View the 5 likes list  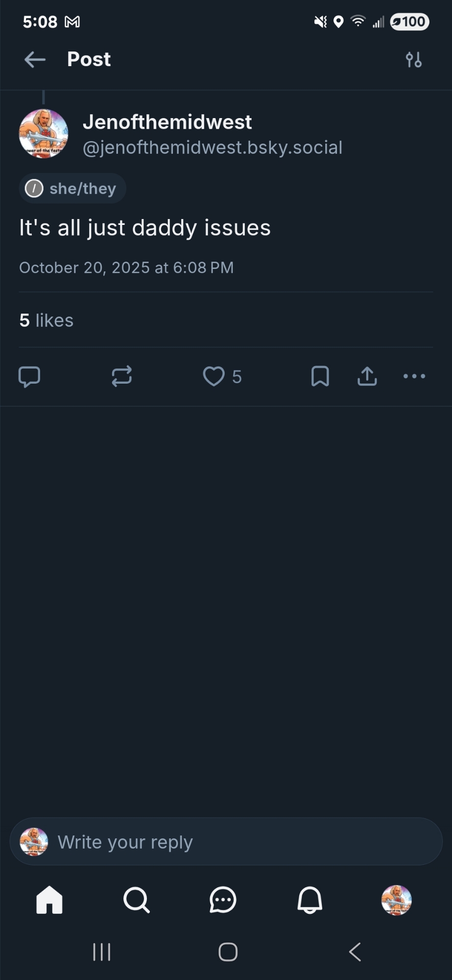pyautogui.click(x=47, y=320)
